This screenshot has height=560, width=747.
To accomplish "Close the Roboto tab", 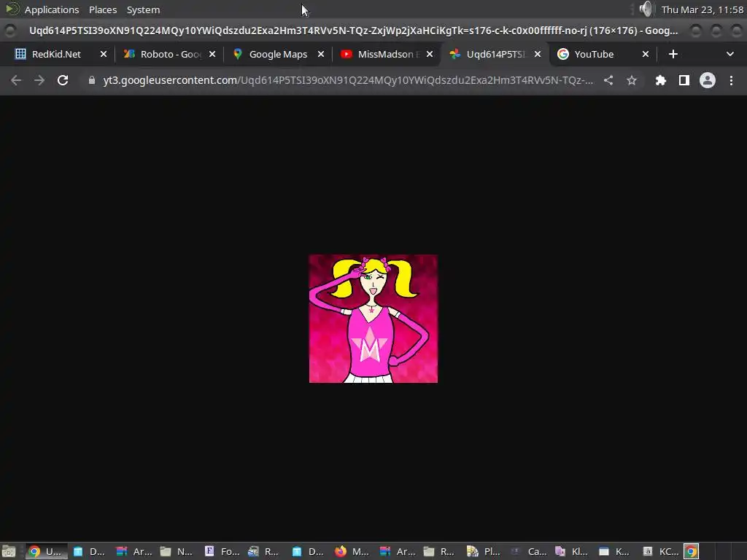I will (x=212, y=54).
